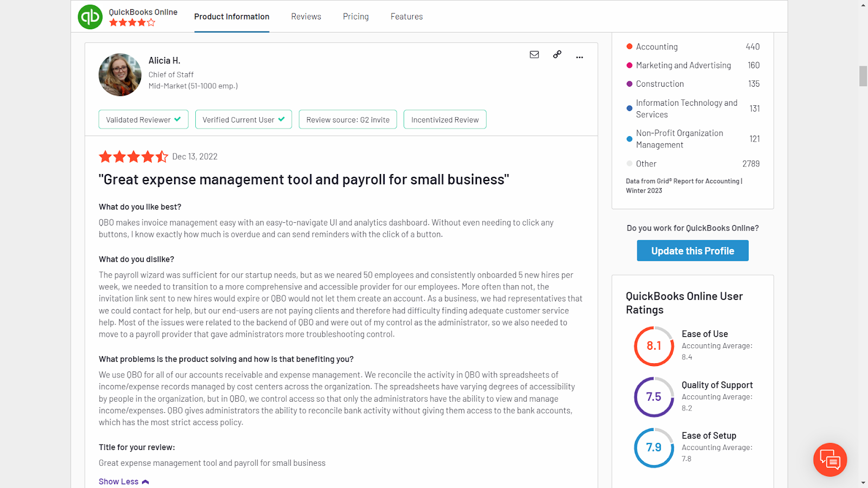The height and width of the screenshot is (488, 868).
Task: Select the Non-Profit Organization Management label
Action: point(680,139)
